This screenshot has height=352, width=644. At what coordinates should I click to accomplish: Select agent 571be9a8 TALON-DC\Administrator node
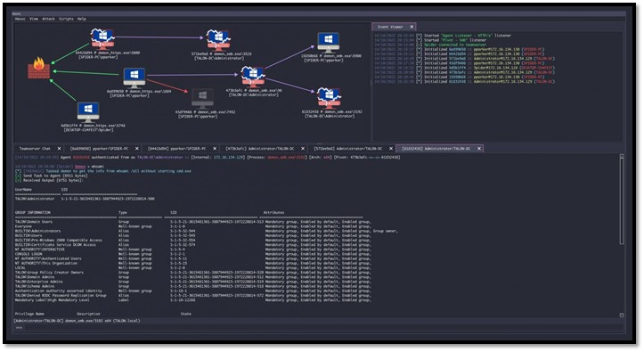pos(218,40)
